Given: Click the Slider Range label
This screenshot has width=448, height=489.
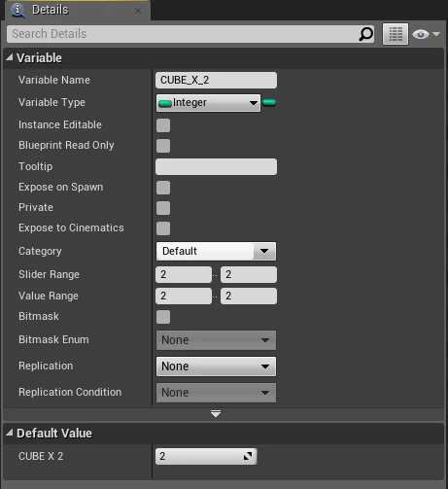Looking at the screenshot, I should click(x=49, y=274).
